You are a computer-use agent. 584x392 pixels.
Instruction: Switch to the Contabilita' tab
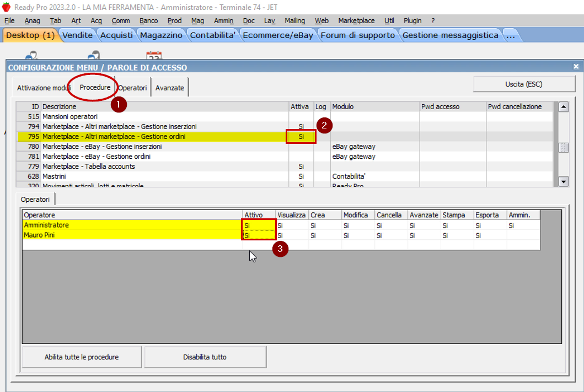pos(213,35)
